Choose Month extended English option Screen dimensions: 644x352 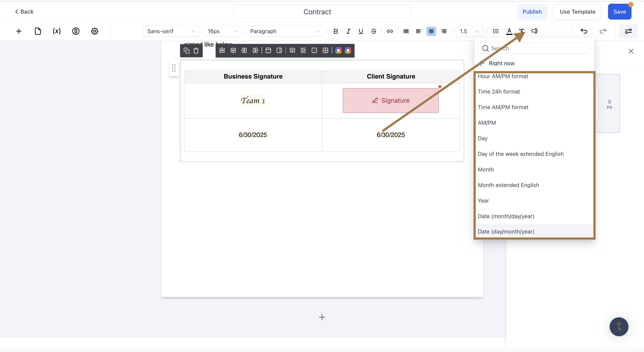[x=508, y=185]
